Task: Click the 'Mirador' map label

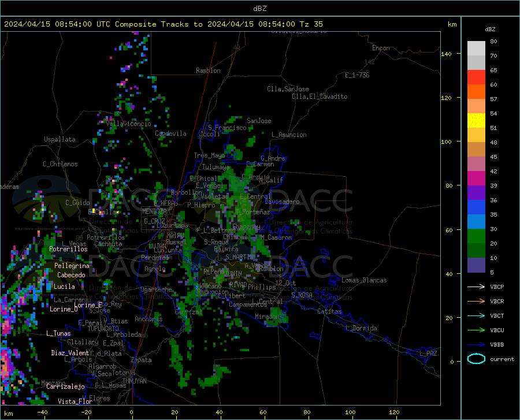Action: (267, 317)
